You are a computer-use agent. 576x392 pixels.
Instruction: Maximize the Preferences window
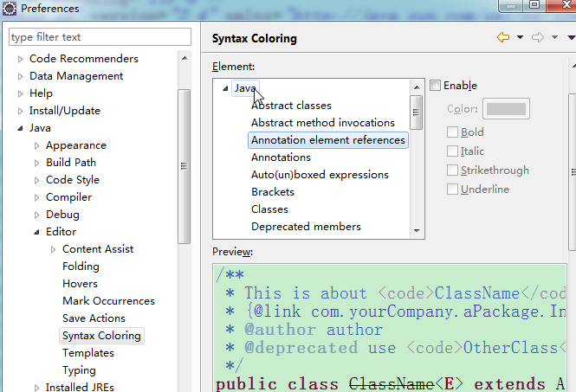pyautogui.click(x=534, y=5)
